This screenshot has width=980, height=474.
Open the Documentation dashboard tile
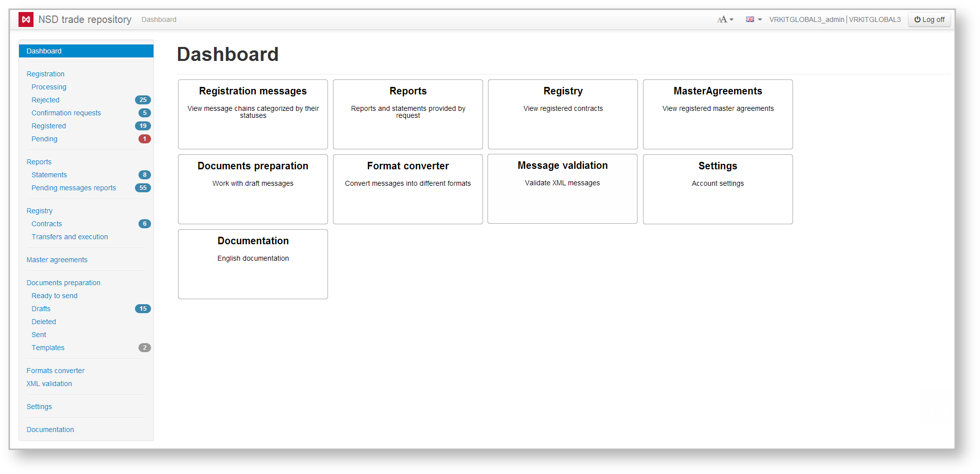(253, 264)
